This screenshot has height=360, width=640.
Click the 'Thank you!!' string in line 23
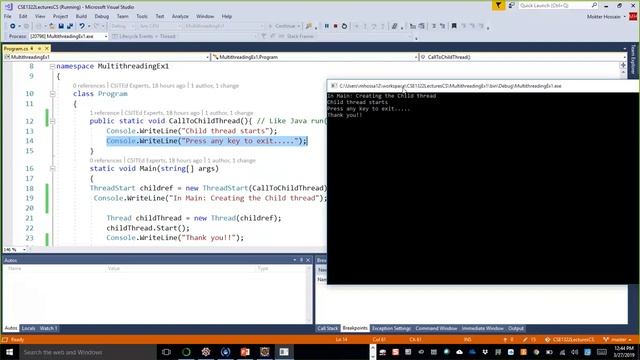point(210,238)
